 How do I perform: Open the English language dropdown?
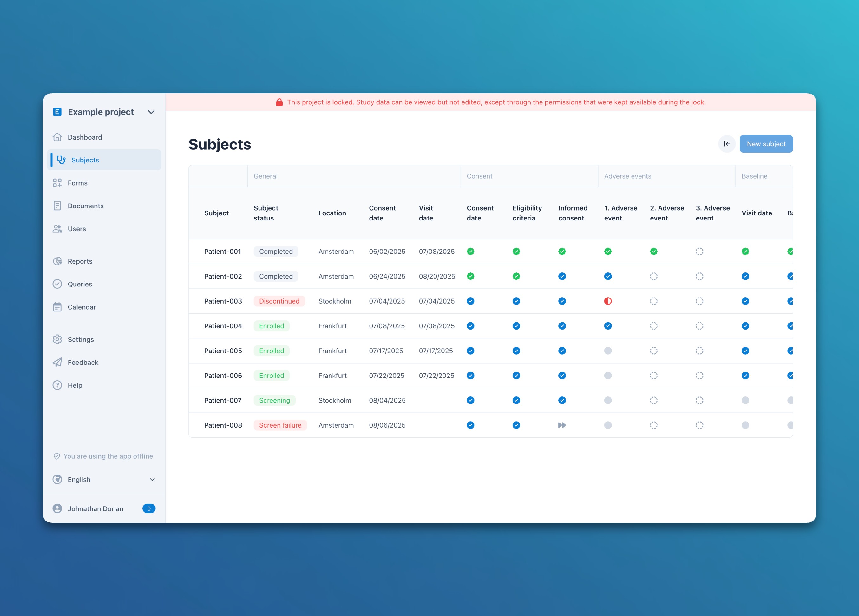[104, 480]
